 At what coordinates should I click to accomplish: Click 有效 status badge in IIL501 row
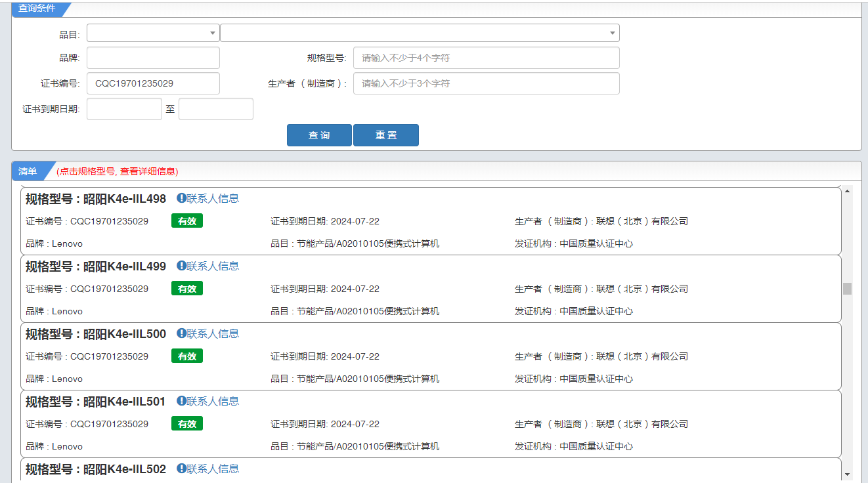(187, 424)
